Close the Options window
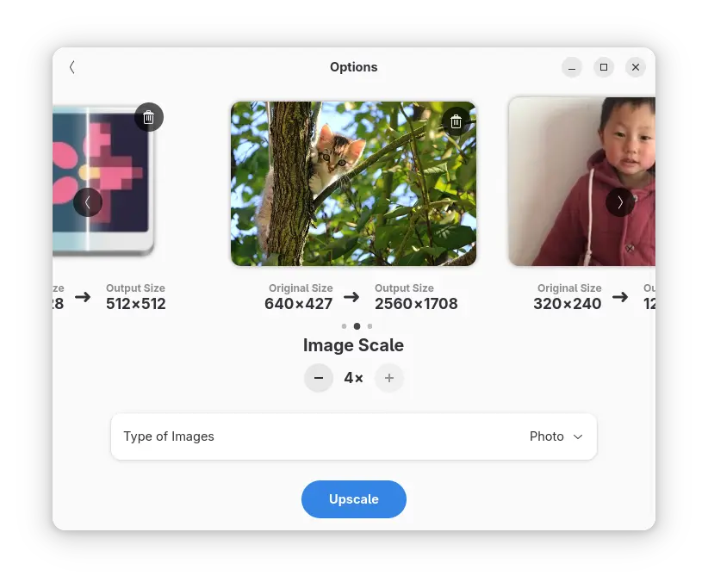 click(636, 67)
